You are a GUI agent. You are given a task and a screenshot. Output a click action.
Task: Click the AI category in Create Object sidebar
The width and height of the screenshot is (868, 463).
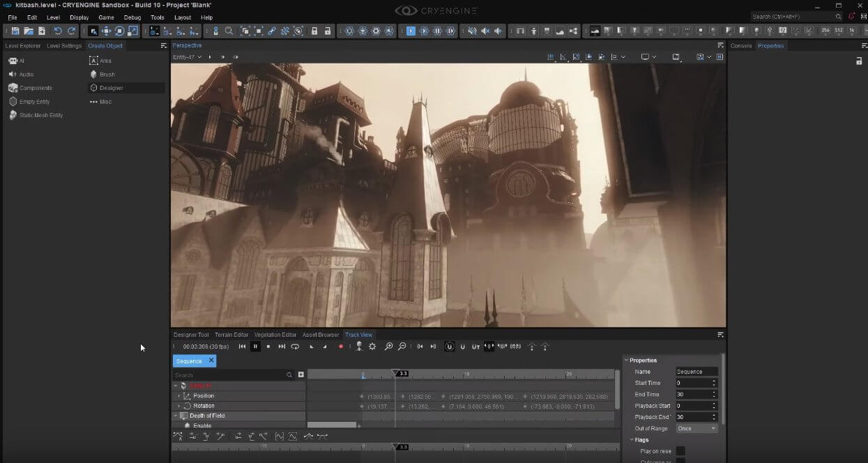point(20,60)
